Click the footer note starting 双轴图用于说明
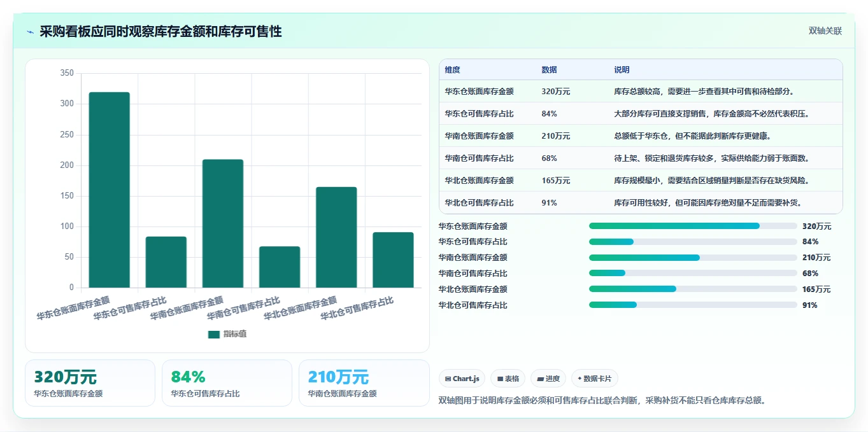The width and height of the screenshot is (868, 432). pos(602,401)
